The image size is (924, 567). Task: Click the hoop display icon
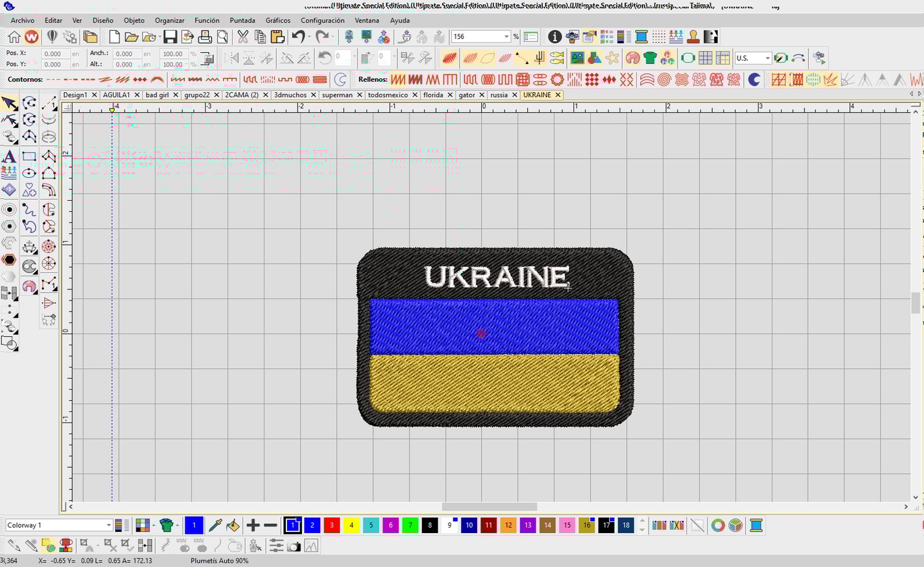(x=688, y=58)
